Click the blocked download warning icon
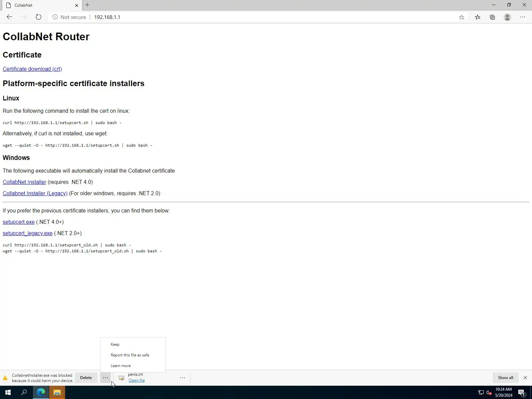Viewport: 532px width, 399px height. pyautogui.click(x=5, y=378)
